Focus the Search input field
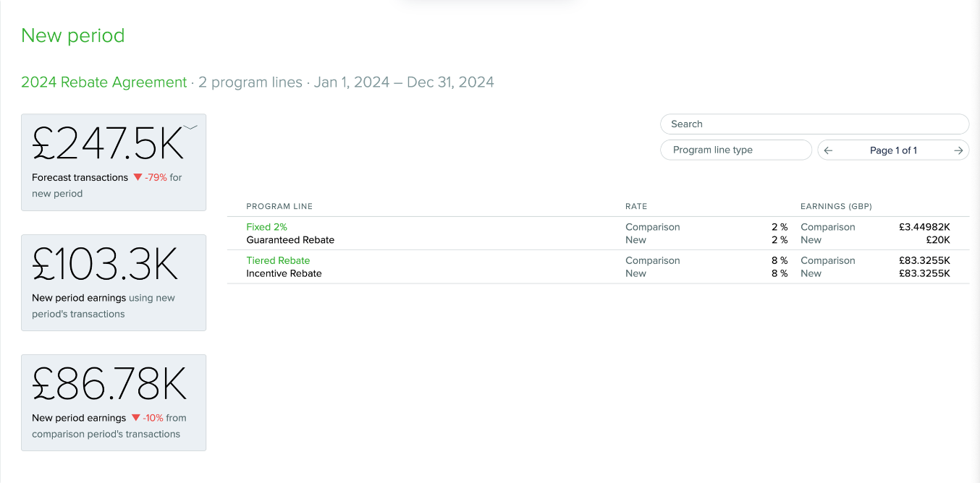The image size is (980, 483). point(814,124)
